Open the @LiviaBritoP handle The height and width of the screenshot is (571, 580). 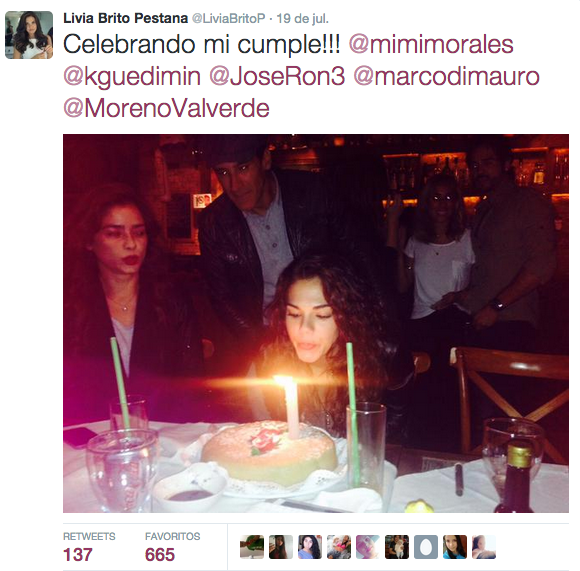(x=228, y=18)
